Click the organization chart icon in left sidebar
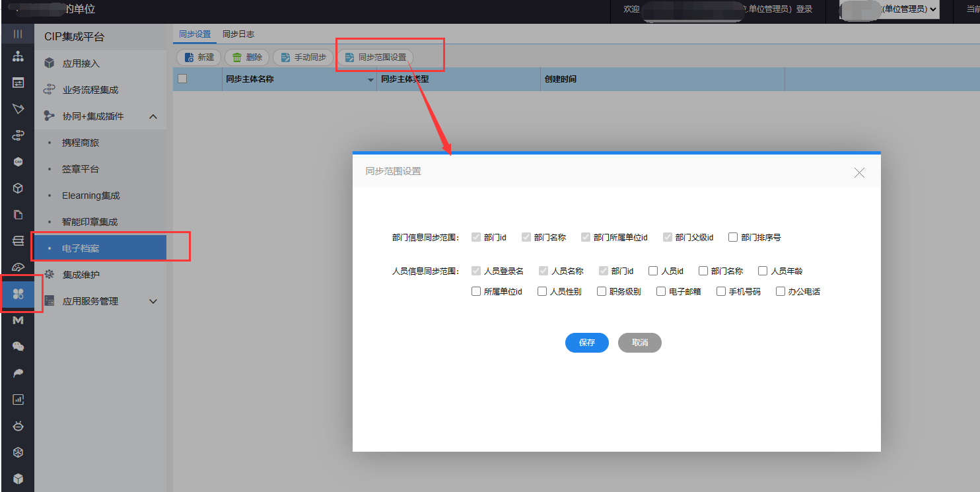Viewport: 980px width, 492px height. [x=18, y=57]
